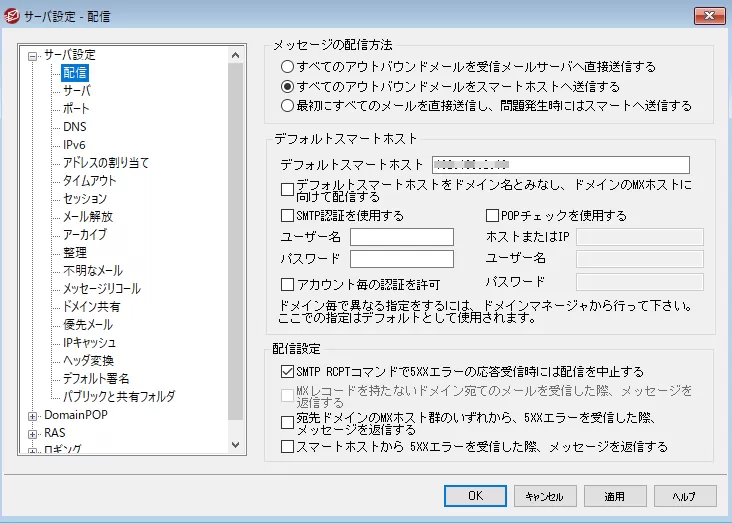The width and height of the screenshot is (732, 523).
Task: Click the デフォルトスマートホスト input field
Action: 560,165
